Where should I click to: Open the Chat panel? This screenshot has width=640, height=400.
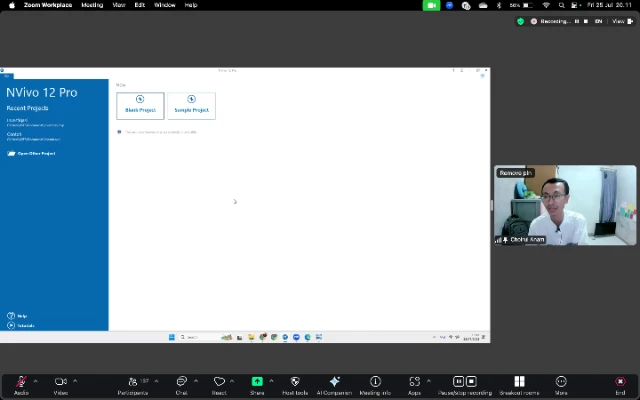[x=182, y=385]
